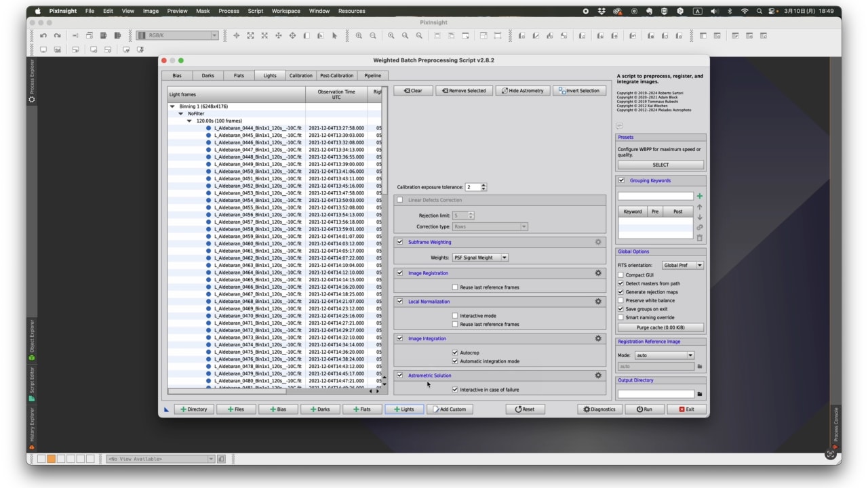
Task: Collapse the Binning 1 (6248x4176) tree node
Action: [x=172, y=106]
